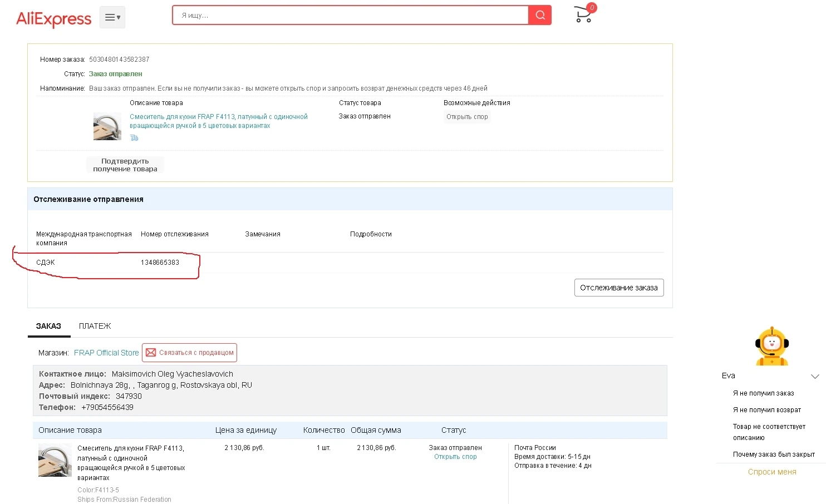Open the shopping cart icon
826x504 pixels.
(583, 14)
